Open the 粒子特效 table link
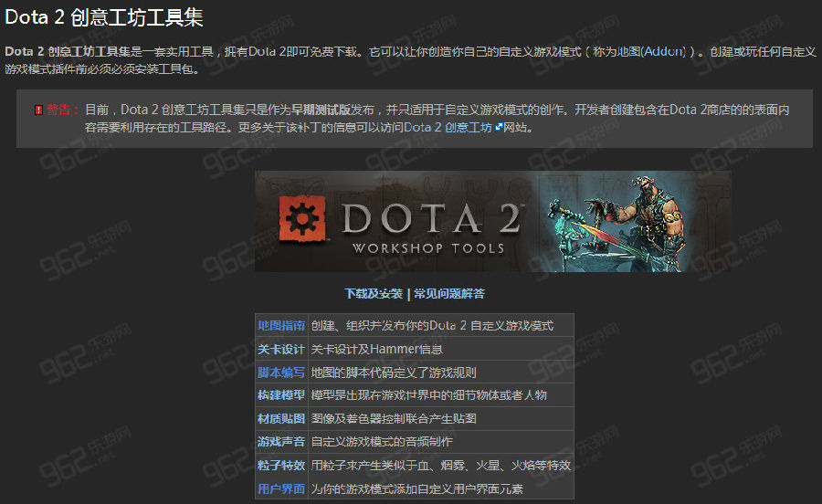The height and width of the screenshot is (504, 822). tap(281, 466)
